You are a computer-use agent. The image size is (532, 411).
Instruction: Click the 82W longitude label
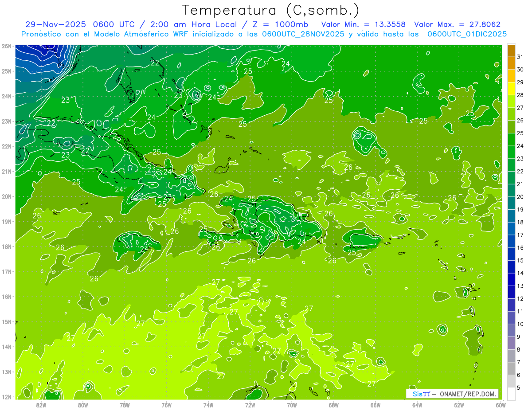[41, 405]
